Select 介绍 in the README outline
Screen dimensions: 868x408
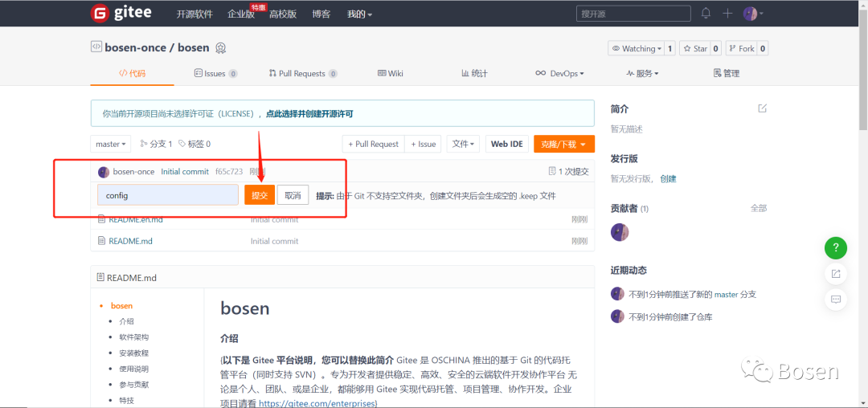click(126, 321)
